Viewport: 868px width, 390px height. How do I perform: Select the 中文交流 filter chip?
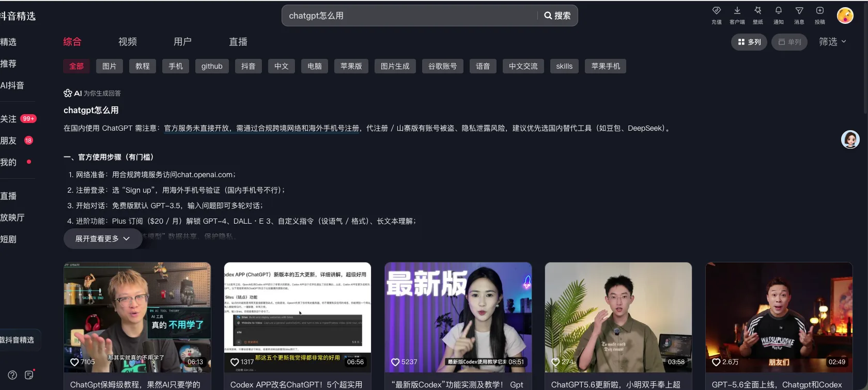click(523, 66)
